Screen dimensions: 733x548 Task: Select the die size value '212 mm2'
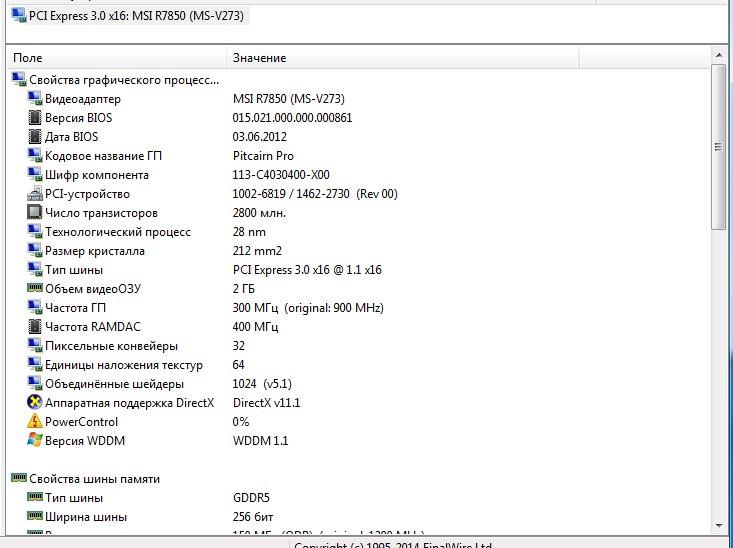(x=257, y=251)
